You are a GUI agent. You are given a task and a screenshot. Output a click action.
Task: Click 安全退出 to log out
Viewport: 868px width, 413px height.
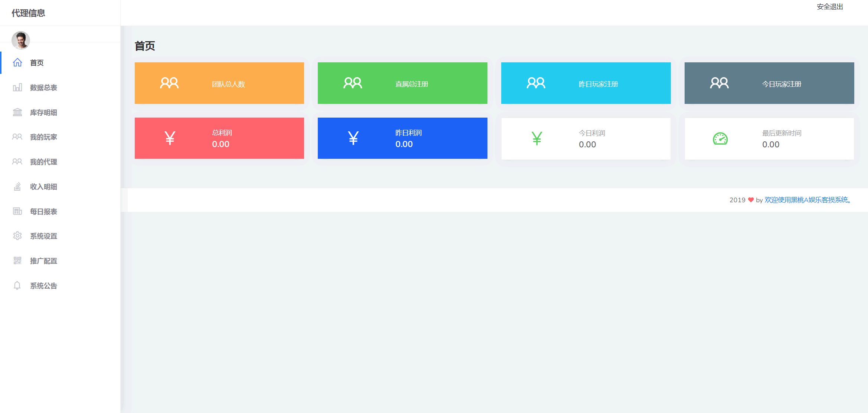pyautogui.click(x=829, y=7)
